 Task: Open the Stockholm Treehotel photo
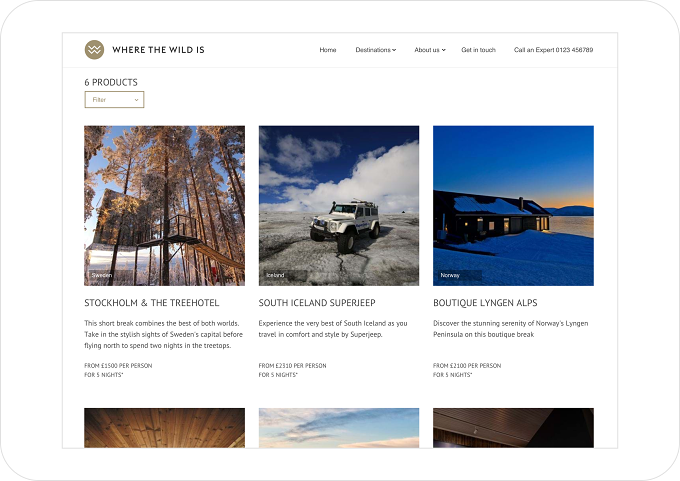[x=164, y=206]
